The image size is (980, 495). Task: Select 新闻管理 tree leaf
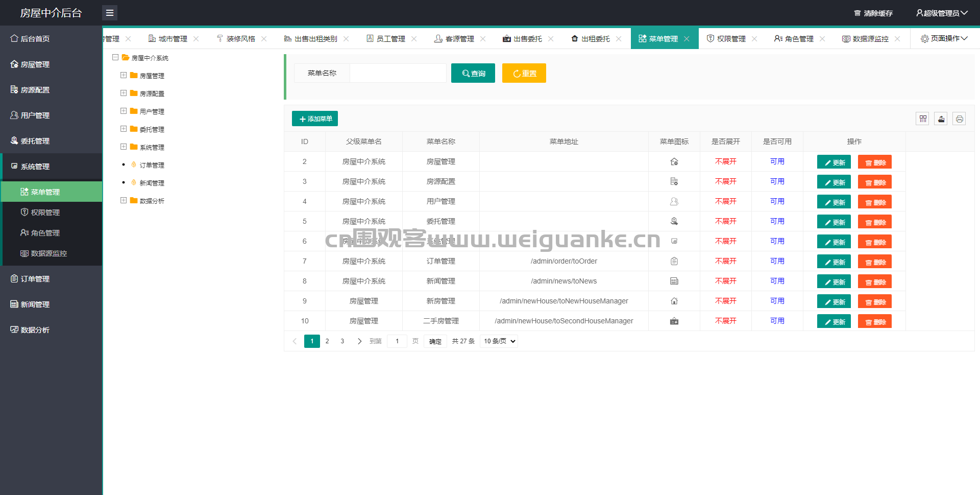(152, 183)
